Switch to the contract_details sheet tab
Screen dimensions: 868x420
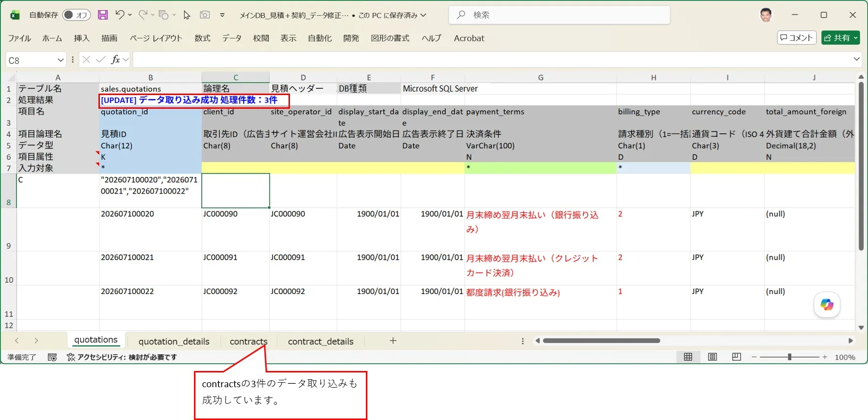coord(320,341)
